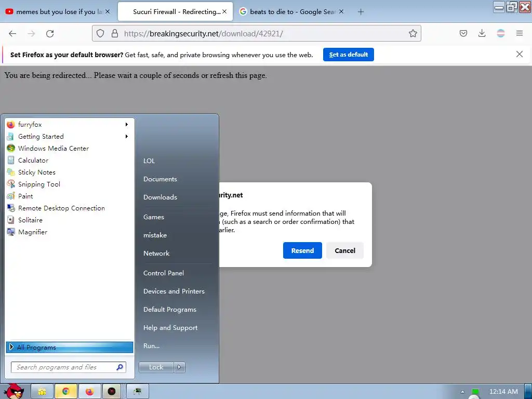Dismiss the default browser notification bar
This screenshot has height=399, width=532.
point(519,54)
